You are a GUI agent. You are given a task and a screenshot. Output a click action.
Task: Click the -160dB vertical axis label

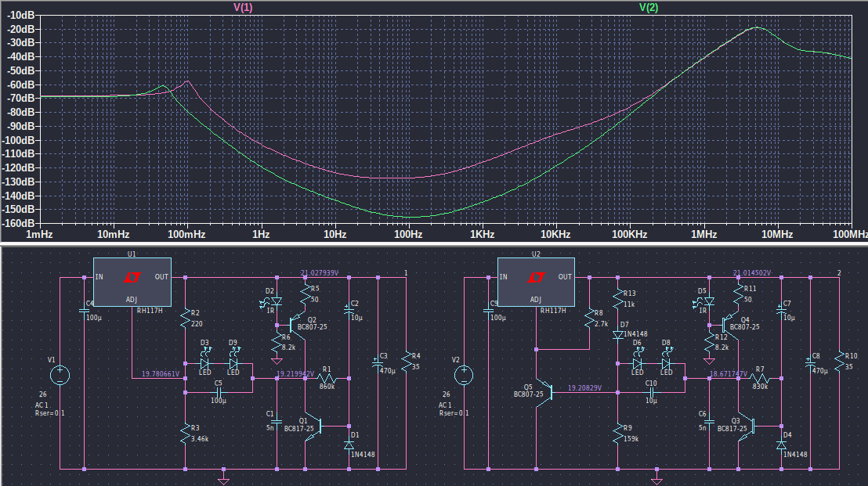click(x=20, y=223)
